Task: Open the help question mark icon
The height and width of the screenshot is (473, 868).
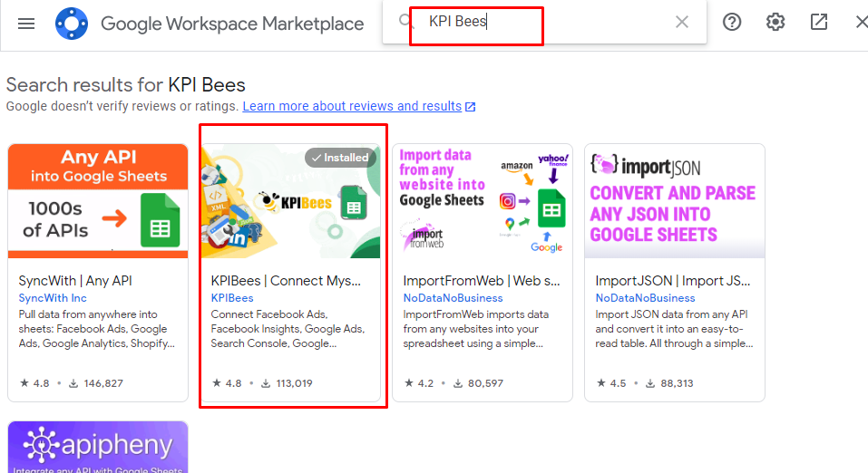Action: (x=732, y=22)
